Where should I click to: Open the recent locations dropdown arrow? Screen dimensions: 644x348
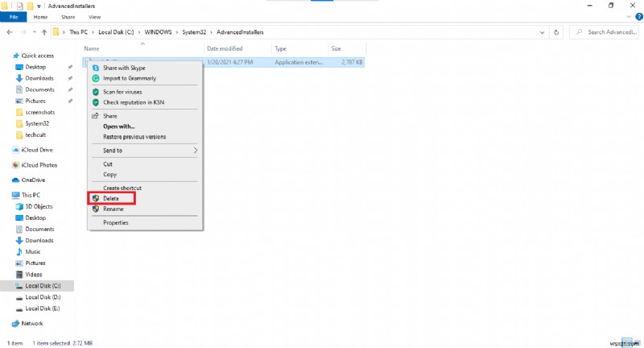click(35, 32)
